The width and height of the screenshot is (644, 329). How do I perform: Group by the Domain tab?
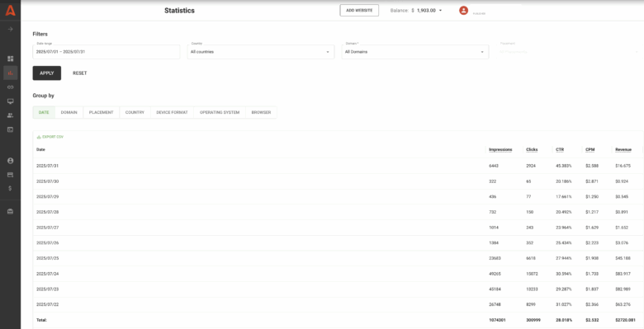click(x=69, y=112)
